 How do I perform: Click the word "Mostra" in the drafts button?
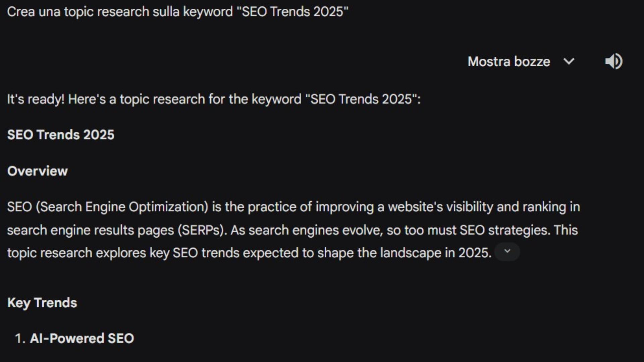pyautogui.click(x=489, y=62)
